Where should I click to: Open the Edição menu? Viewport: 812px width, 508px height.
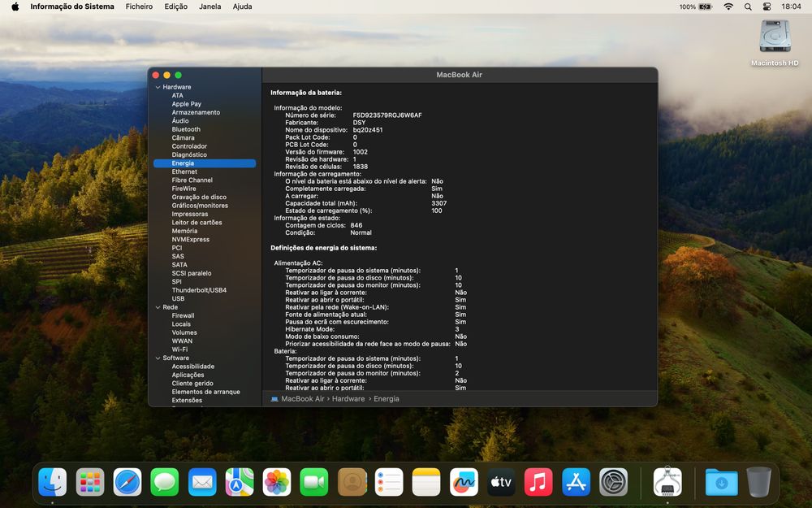(176, 7)
